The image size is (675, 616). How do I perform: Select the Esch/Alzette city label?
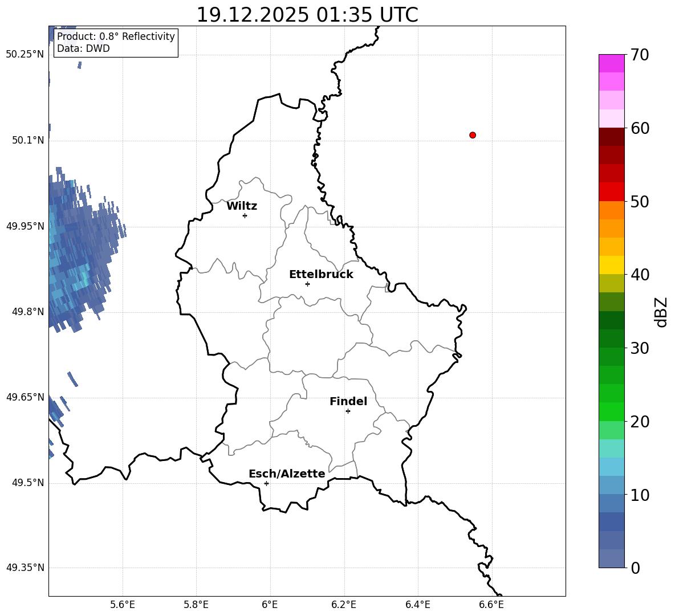click(x=287, y=474)
